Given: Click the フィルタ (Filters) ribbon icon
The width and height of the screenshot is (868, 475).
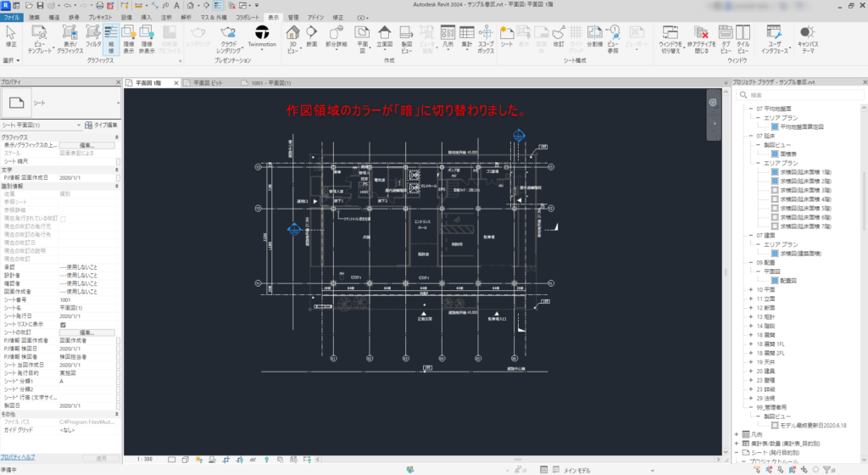Looking at the screenshot, I should 93,36.
